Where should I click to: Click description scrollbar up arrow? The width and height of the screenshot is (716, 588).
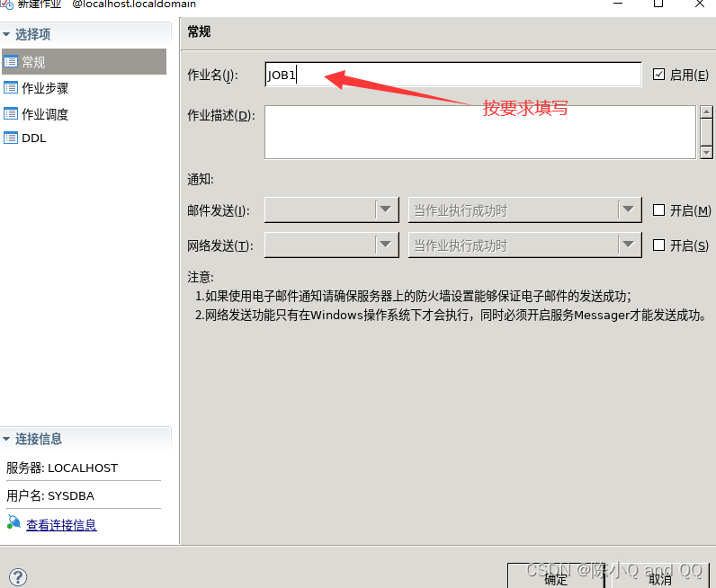point(706,111)
